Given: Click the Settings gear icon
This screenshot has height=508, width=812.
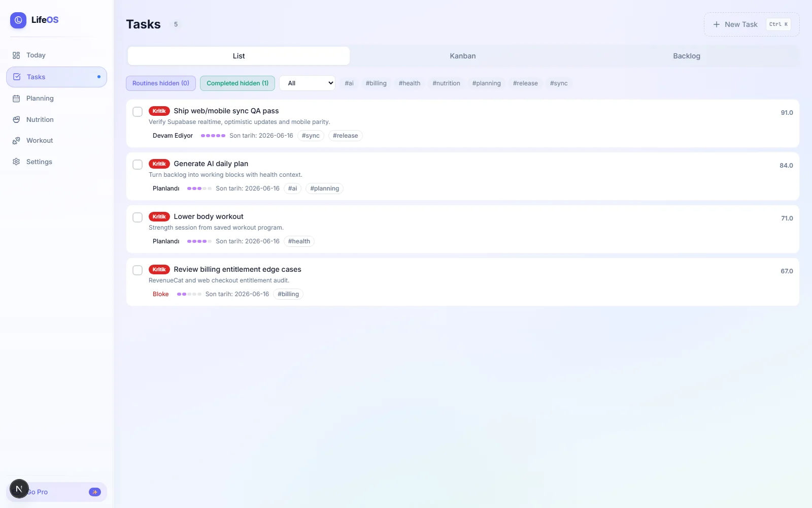Looking at the screenshot, I should (16, 162).
